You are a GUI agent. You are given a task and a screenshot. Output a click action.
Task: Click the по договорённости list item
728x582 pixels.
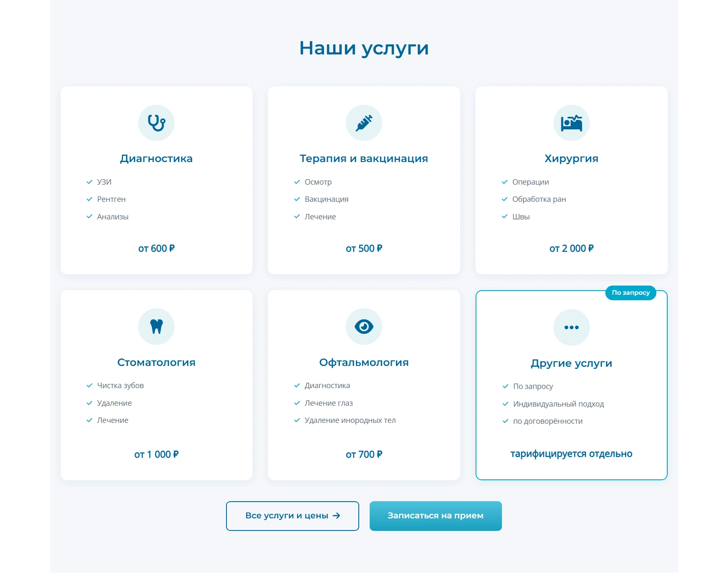click(548, 421)
